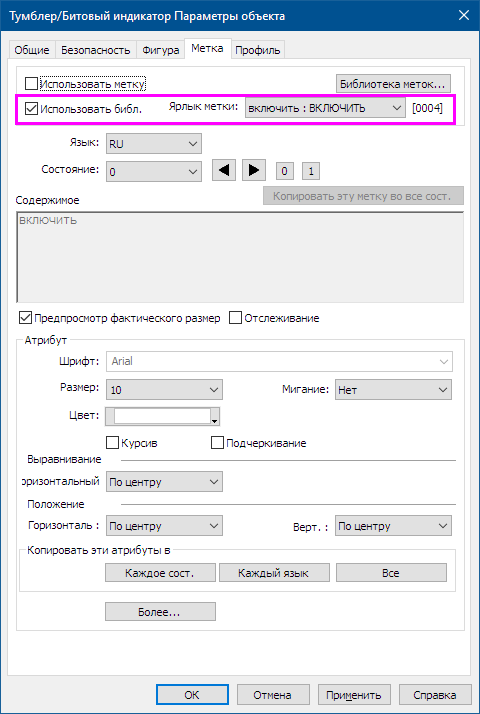480x714 pixels.
Task: Click the Библиотека меток button
Action: (393, 84)
